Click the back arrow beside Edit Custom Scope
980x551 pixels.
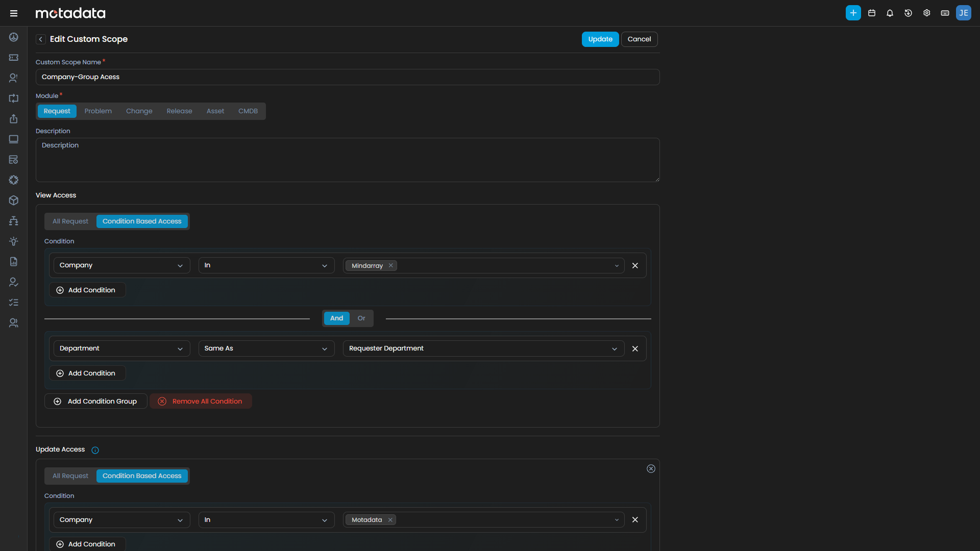click(41, 39)
